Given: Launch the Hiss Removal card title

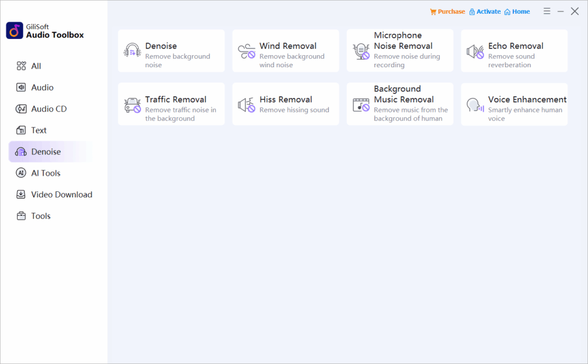Looking at the screenshot, I should (x=285, y=99).
